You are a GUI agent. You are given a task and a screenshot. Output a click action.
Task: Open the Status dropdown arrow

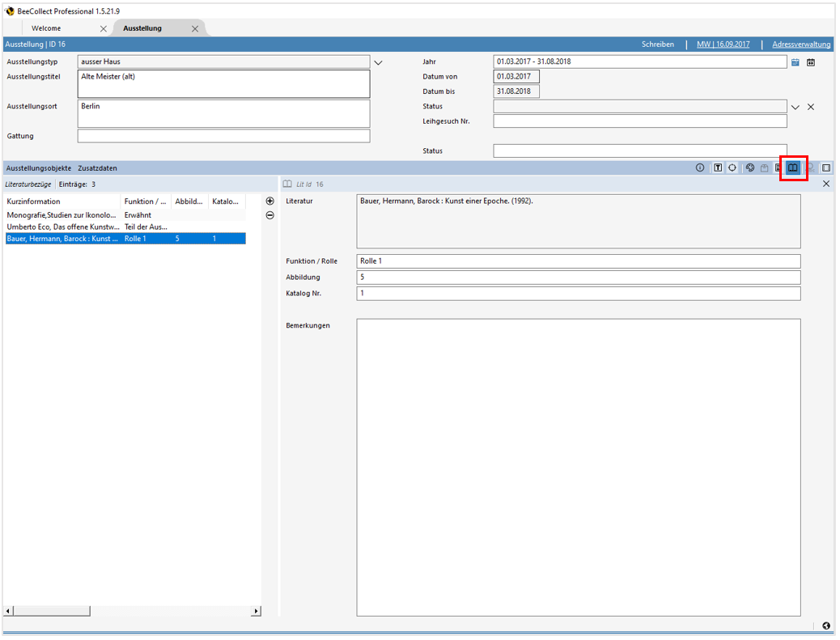click(x=795, y=107)
